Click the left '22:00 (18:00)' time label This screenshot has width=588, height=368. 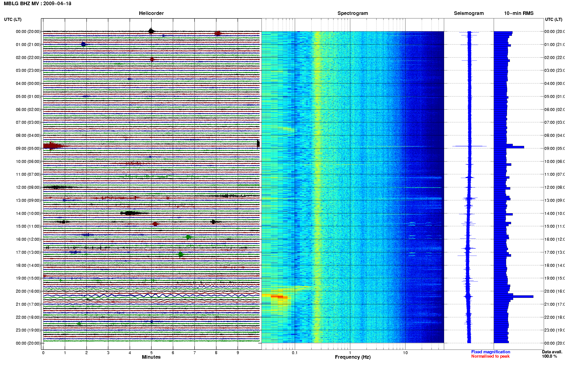(28, 317)
